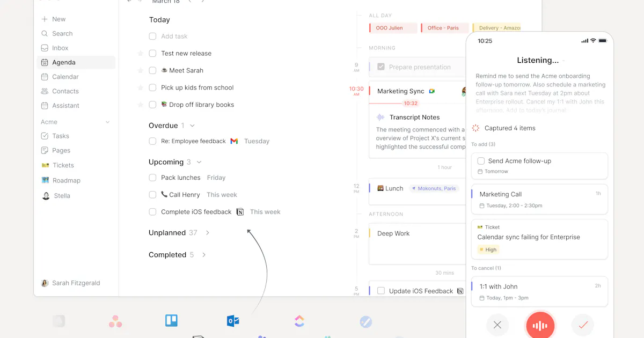
Task: Open the 1:1 with John card on phone
Action: 539,292
